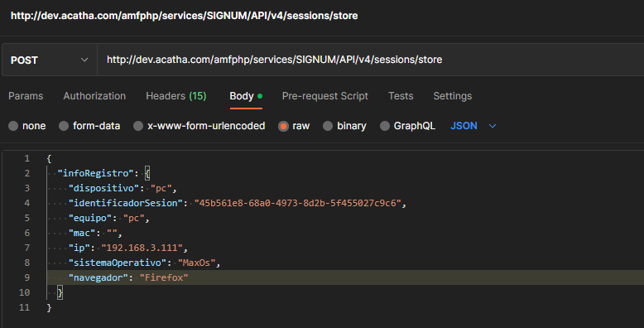Click the "pc" value on line 3
This screenshot has width=644, height=328.
[x=161, y=188]
